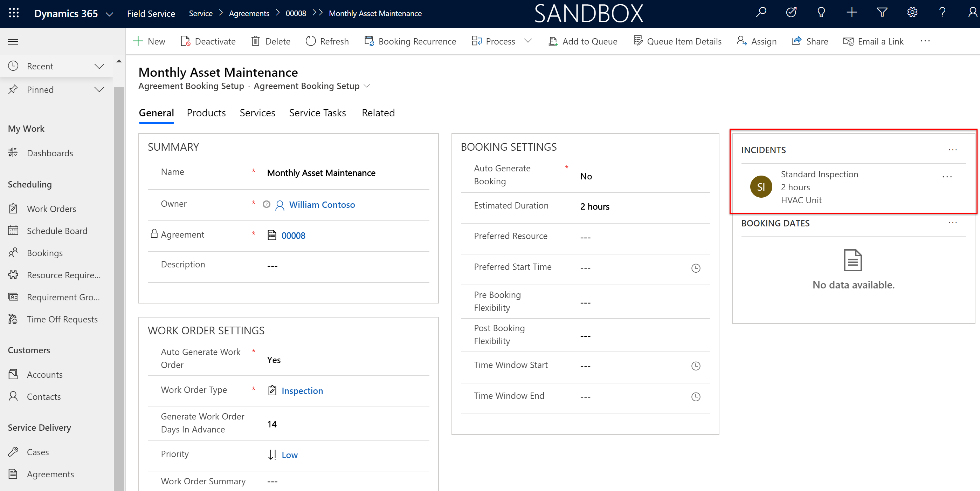Open the Agreement Booking Setup form selector
The height and width of the screenshot is (491, 980).
pos(312,86)
